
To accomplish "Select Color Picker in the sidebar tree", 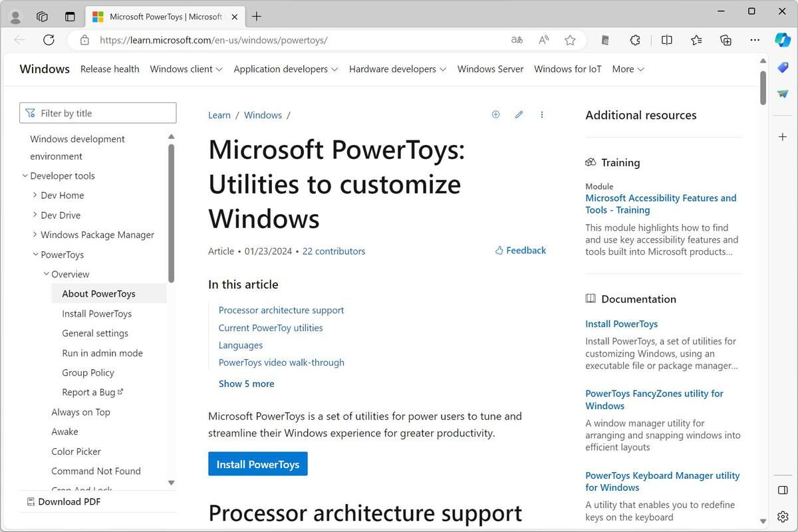I will pos(76,452).
